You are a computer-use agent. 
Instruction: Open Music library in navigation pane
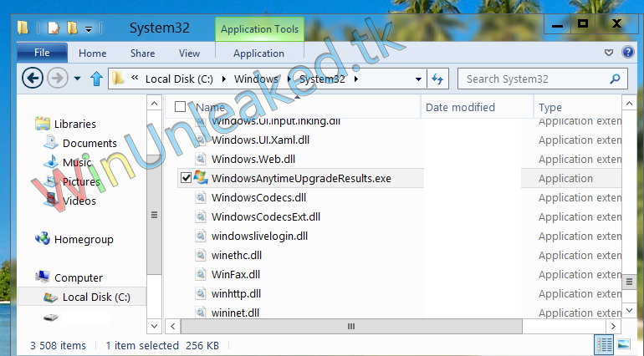click(x=77, y=163)
